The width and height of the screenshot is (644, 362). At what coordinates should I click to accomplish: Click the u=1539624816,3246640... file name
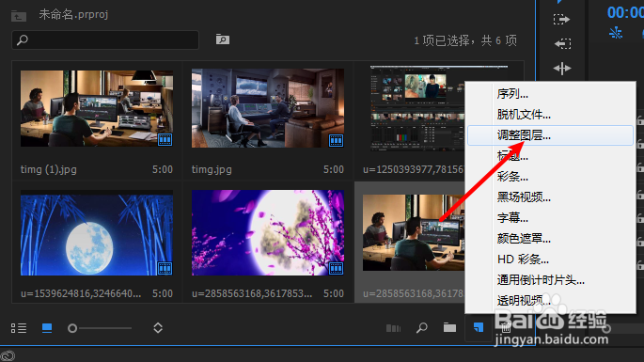click(x=81, y=293)
